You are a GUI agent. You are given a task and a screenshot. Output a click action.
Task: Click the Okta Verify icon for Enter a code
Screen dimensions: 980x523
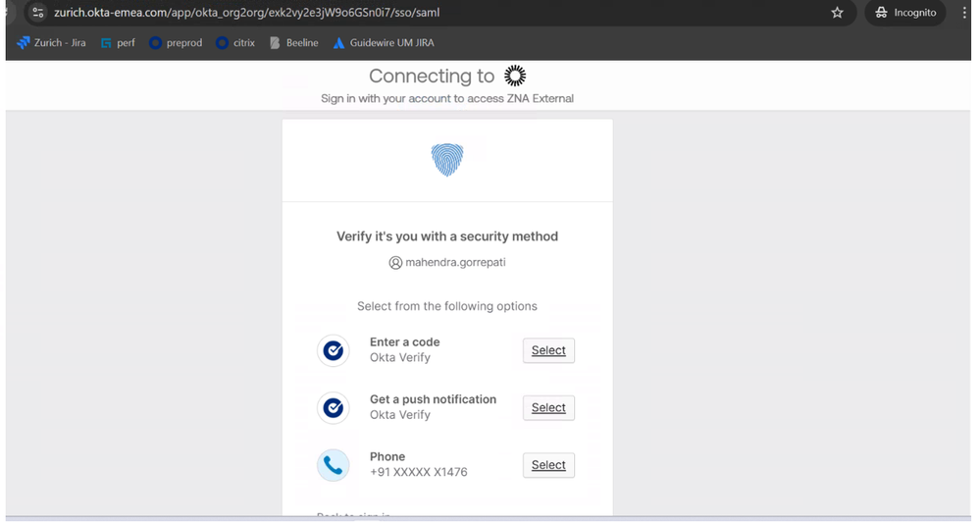pos(334,350)
